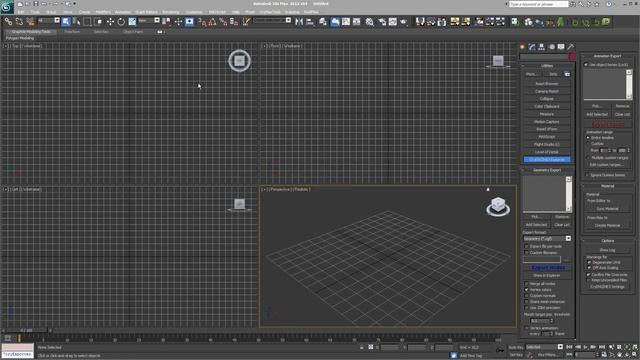This screenshot has height=360, width=640.
Task: Open the Material Editor
Action: tap(370, 22)
